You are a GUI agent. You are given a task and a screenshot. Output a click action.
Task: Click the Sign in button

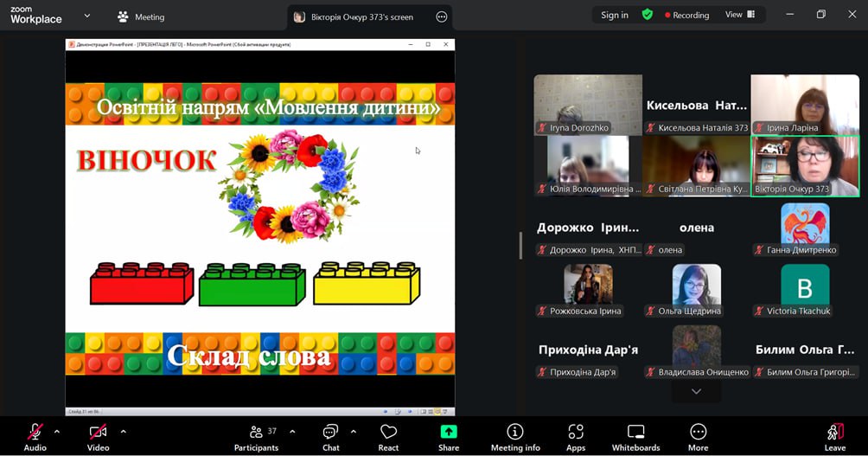615,15
